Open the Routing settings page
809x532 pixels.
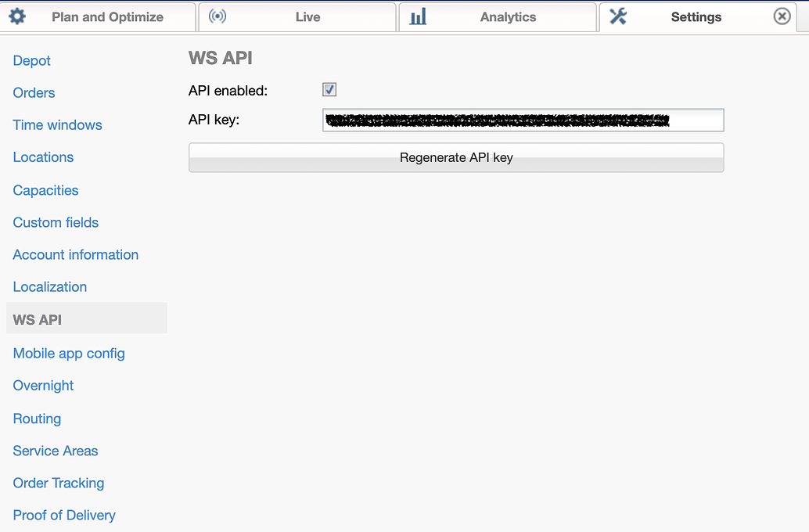click(37, 419)
